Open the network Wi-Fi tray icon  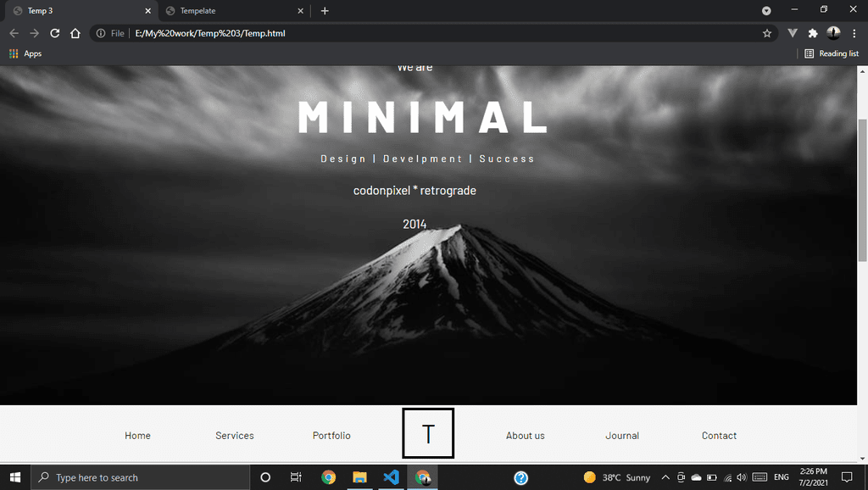tap(727, 477)
